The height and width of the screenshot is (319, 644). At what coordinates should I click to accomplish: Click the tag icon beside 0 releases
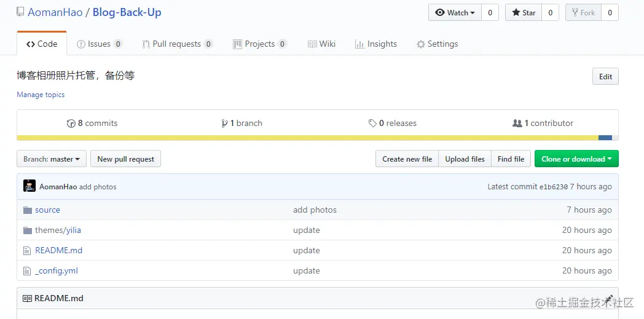[372, 123]
